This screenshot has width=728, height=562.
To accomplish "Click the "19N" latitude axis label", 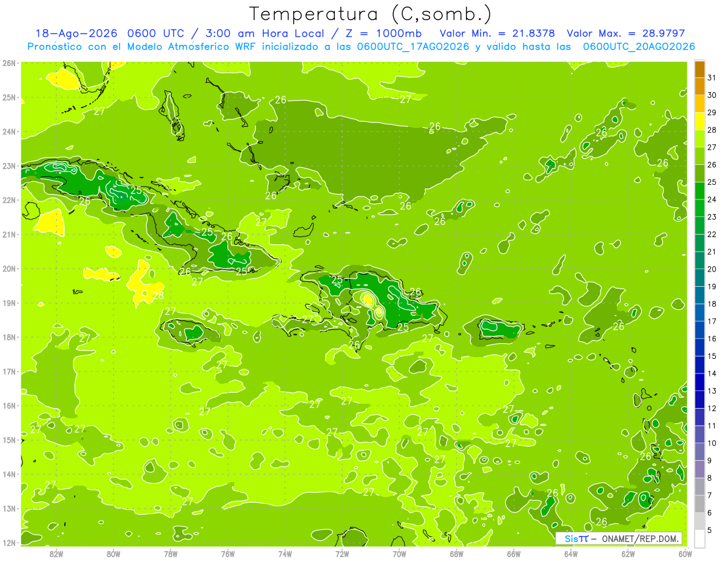I will pos(9,303).
